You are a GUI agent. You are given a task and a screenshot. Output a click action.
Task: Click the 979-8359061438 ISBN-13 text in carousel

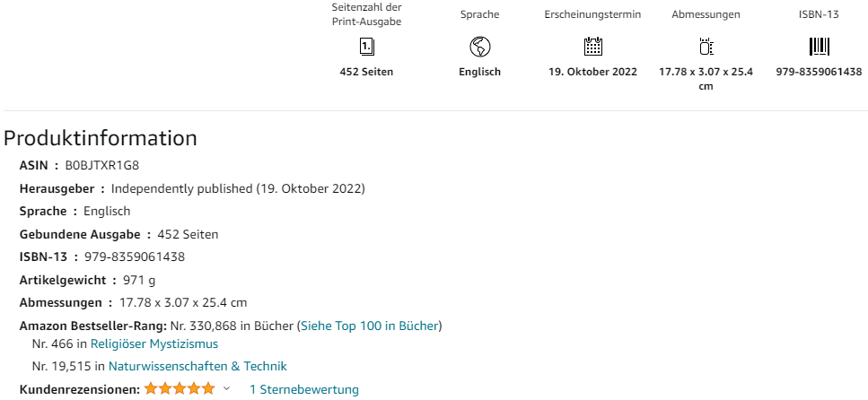(x=819, y=72)
